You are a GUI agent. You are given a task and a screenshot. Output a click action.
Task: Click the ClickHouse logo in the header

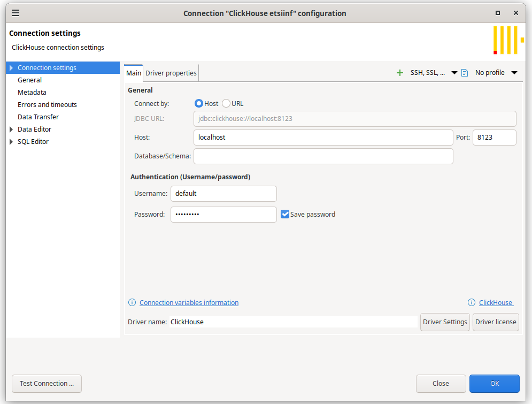[508, 40]
